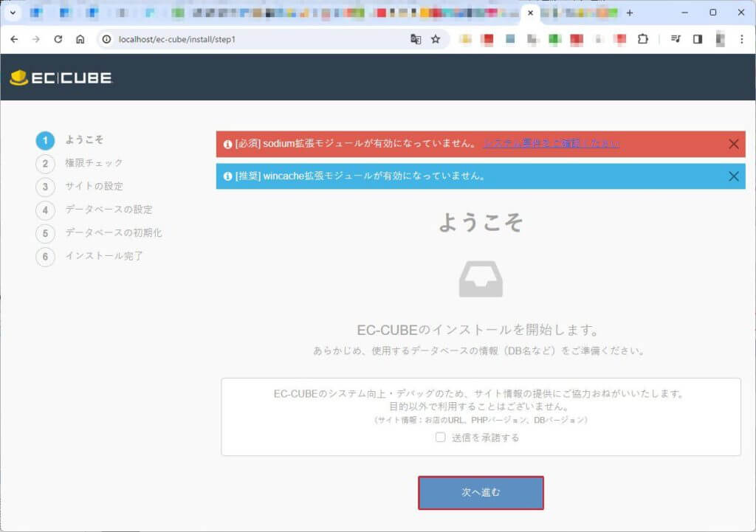The image size is (756, 532).
Task: Open the browser side panel
Action: click(697, 39)
